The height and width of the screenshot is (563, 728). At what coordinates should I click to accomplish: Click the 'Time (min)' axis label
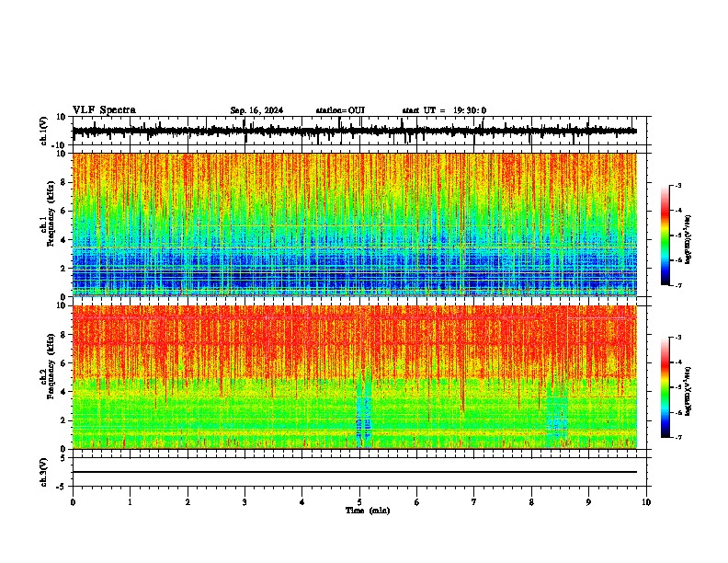click(x=368, y=511)
